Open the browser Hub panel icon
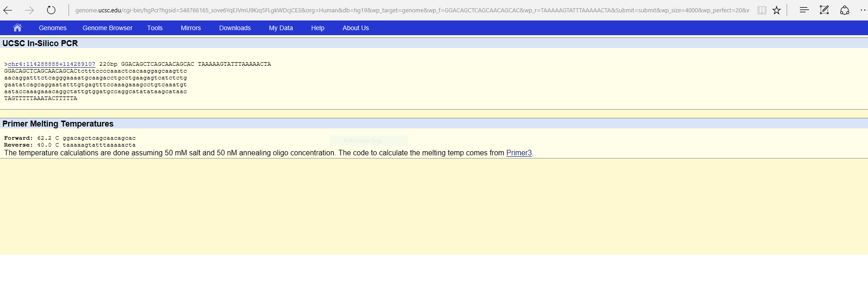 tap(804, 10)
